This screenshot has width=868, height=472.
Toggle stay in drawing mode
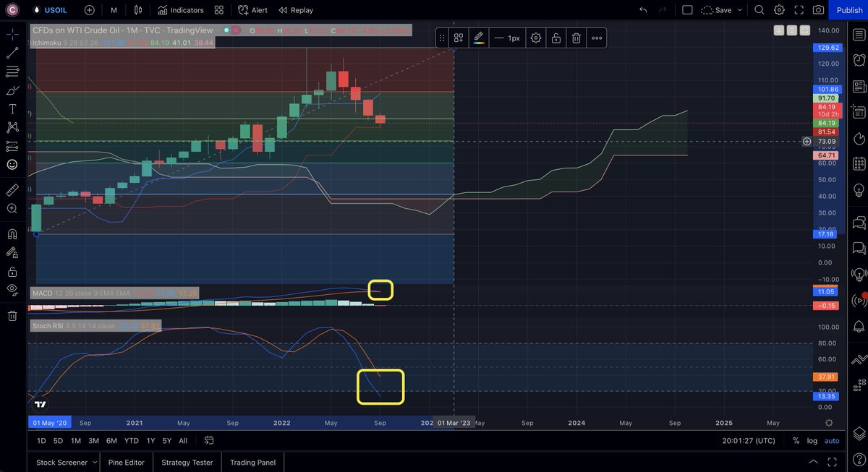(12, 252)
